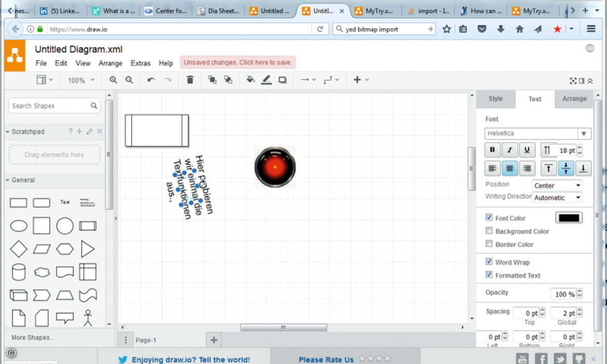Click the black font color swatch
The image size is (607, 364).
click(569, 218)
